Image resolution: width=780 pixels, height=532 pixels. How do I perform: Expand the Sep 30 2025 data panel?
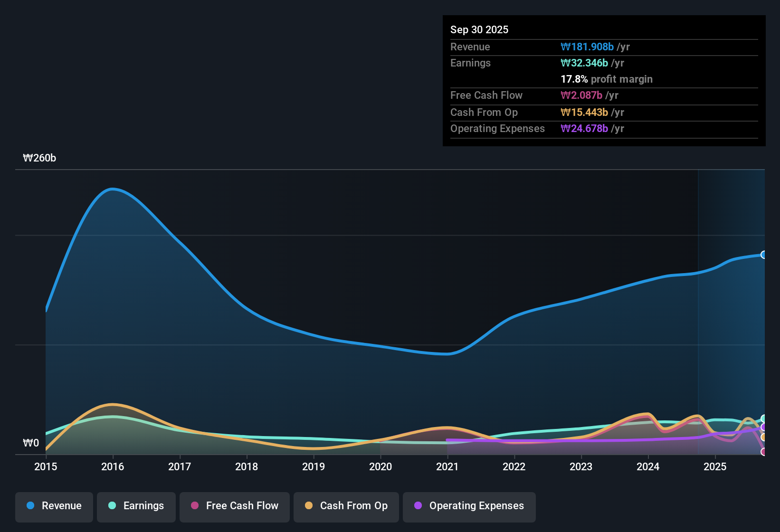(x=479, y=29)
